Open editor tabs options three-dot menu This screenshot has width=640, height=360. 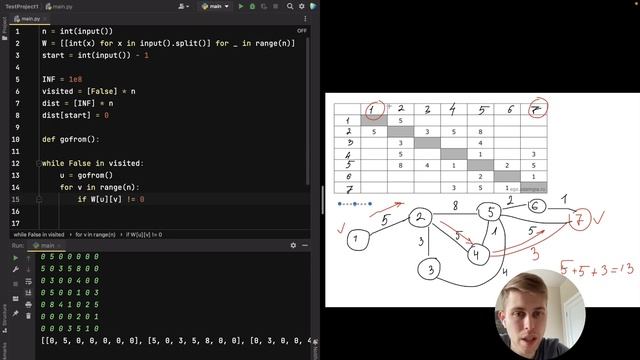click(305, 19)
